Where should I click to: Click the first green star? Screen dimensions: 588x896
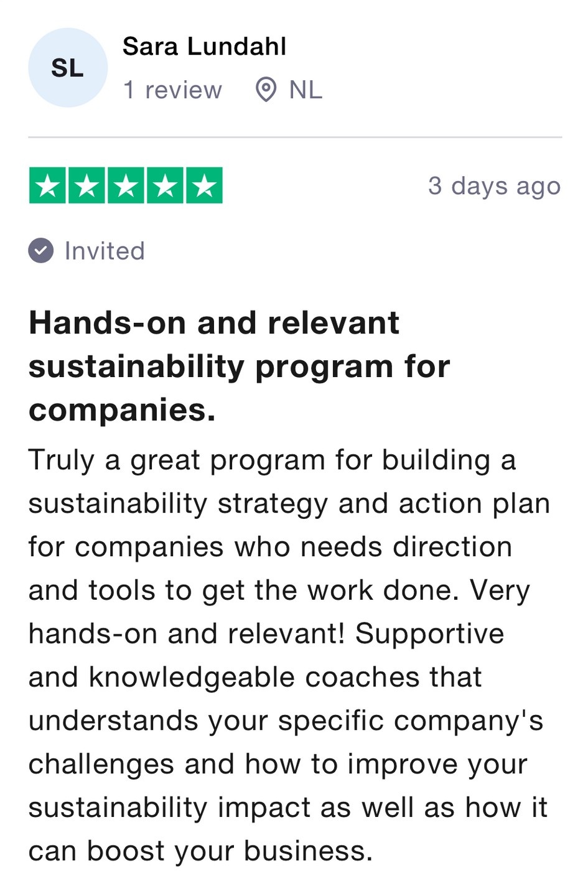[x=47, y=185]
